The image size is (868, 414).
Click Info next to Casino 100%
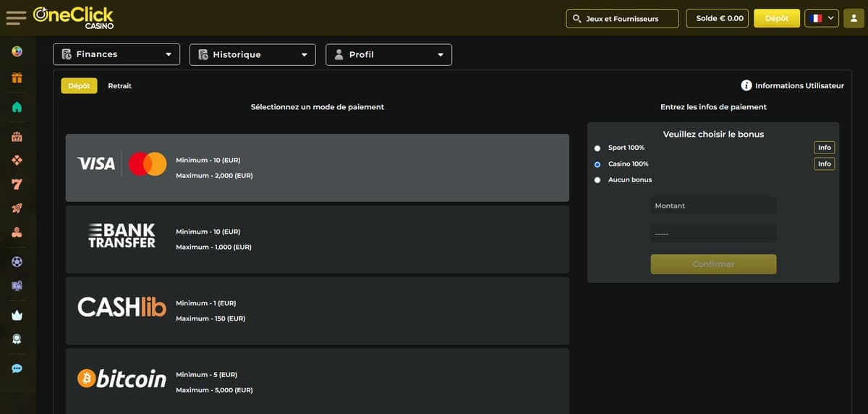(825, 164)
